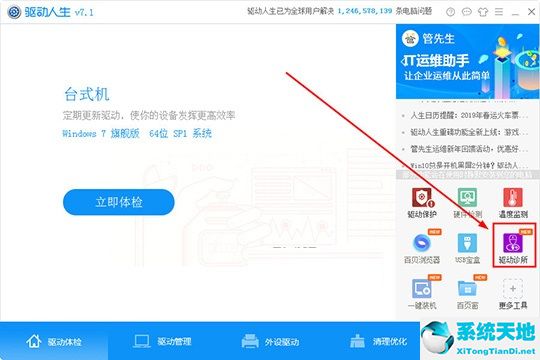Screen dimensions: 540x360
Task: Start scan with 立即体检 button
Action: (x=119, y=202)
